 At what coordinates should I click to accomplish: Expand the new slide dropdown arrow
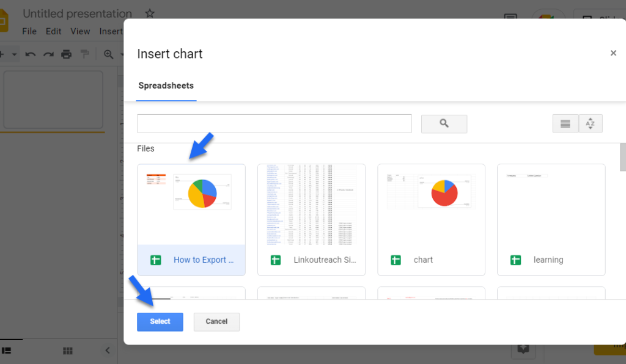(x=14, y=54)
